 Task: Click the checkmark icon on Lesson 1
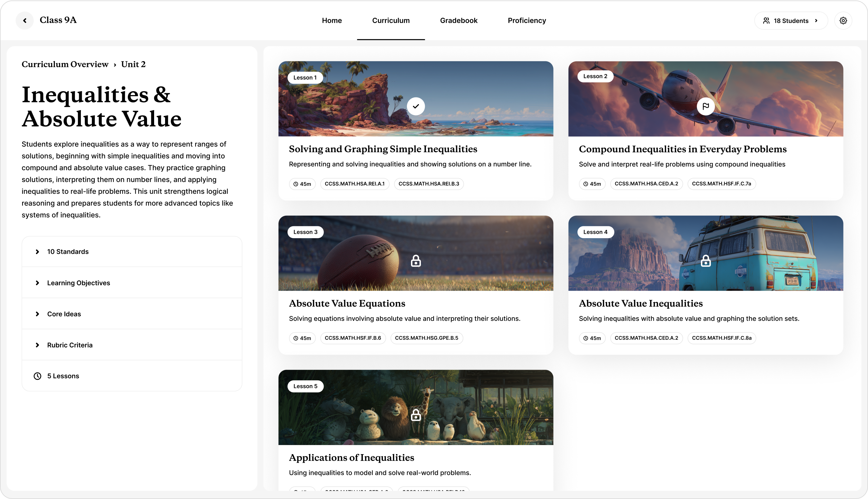(416, 106)
